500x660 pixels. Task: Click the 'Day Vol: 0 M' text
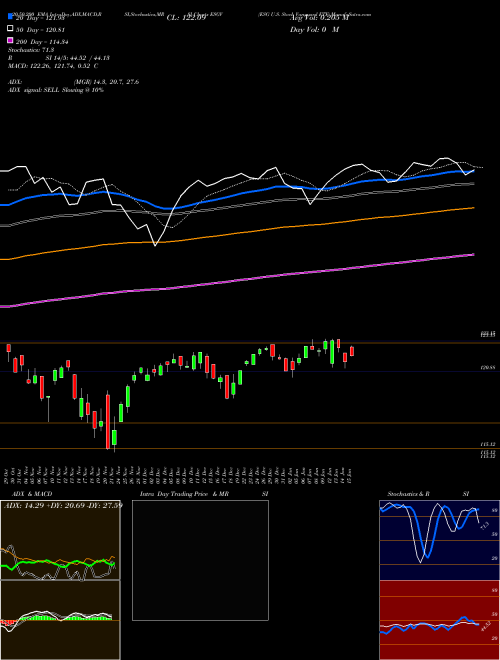[314, 29]
